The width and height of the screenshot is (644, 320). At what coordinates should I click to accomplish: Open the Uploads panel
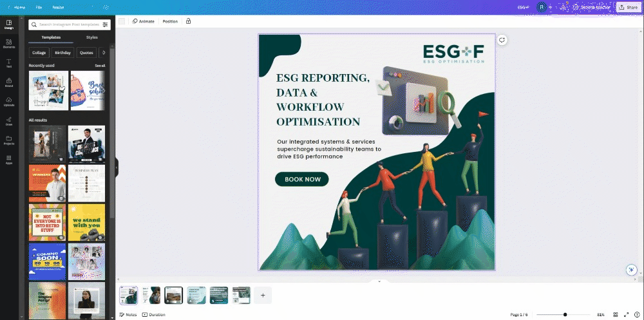(x=9, y=102)
